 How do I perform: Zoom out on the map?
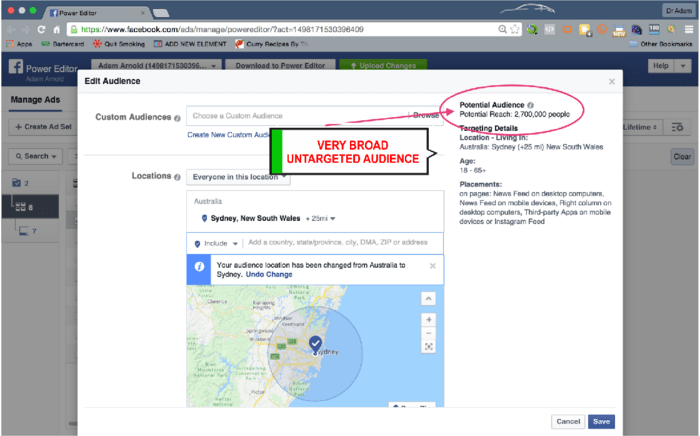pyautogui.click(x=429, y=333)
